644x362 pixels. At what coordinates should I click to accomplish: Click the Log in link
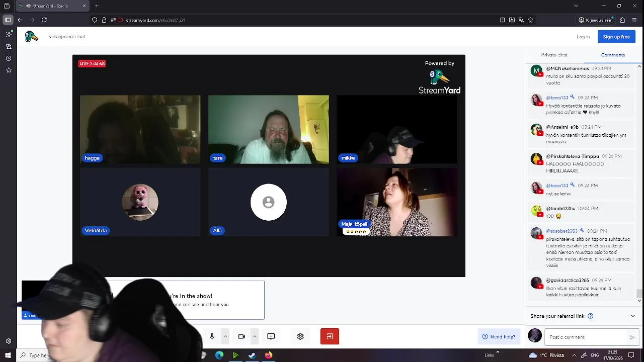point(583,37)
